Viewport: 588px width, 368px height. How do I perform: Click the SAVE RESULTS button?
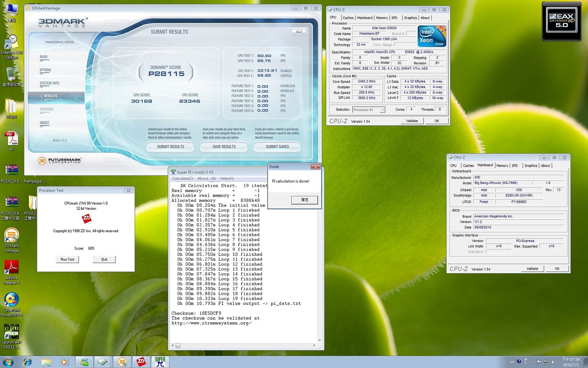point(224,147)
